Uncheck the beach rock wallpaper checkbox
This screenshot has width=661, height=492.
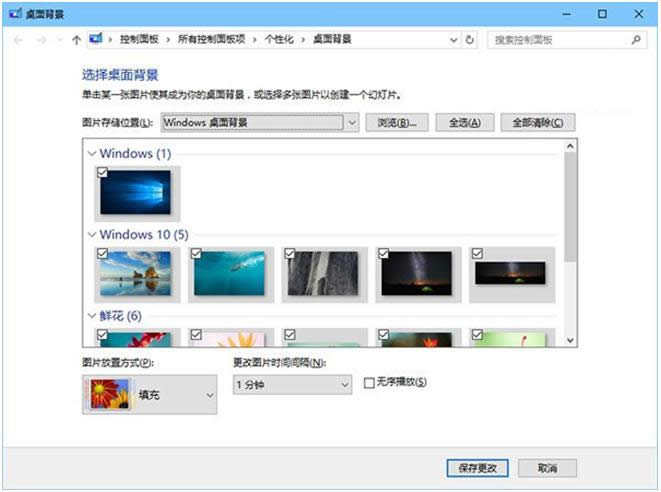click(102, 253)
